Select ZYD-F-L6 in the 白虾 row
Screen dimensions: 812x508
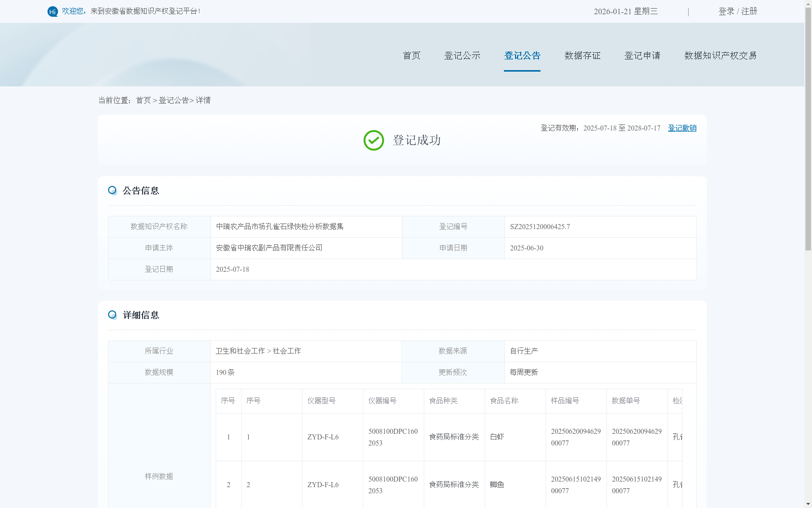click(323, 437)
